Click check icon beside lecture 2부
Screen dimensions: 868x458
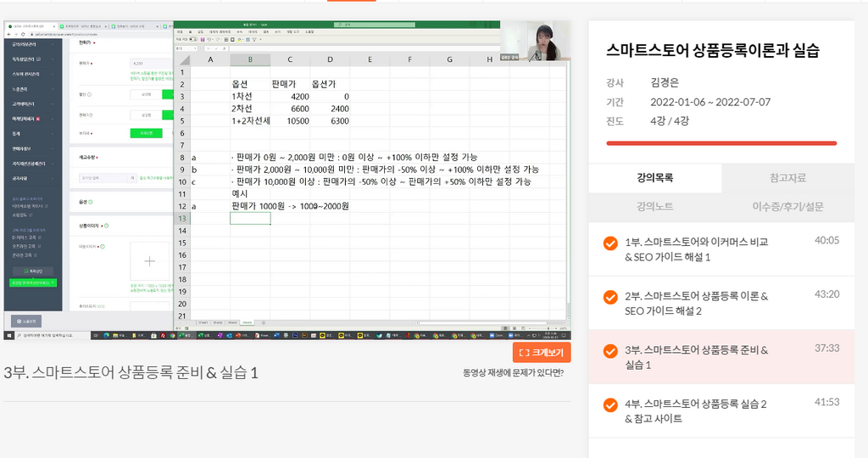(x=610, y=298)
